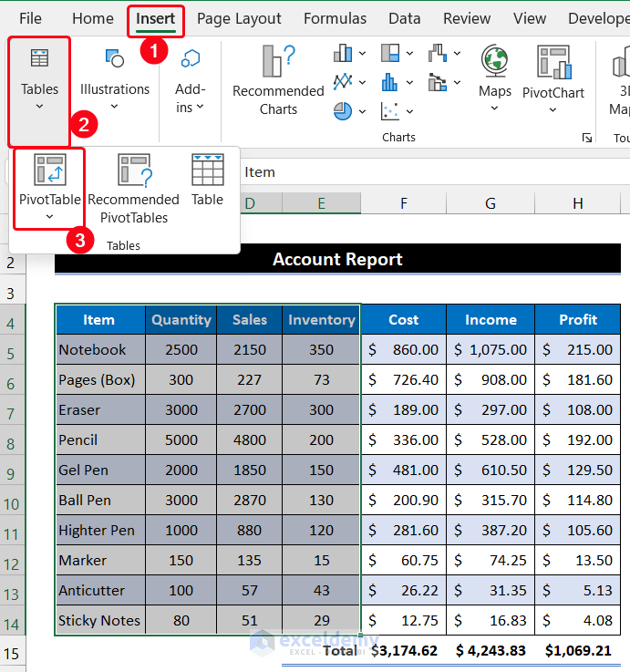This screenshot has height=672, width=630.
Task: Insert a column or bar chart
Action: tap(343, 53)
